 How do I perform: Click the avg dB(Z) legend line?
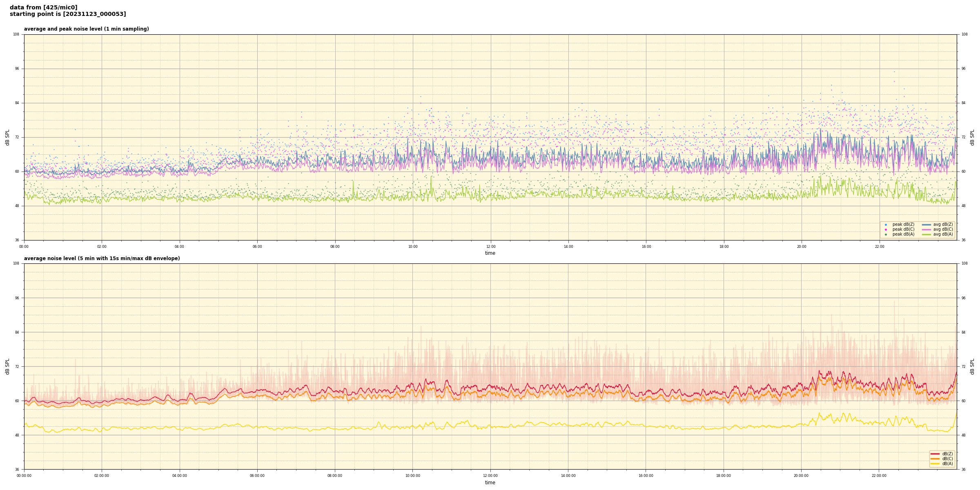(x=927, y=225)
